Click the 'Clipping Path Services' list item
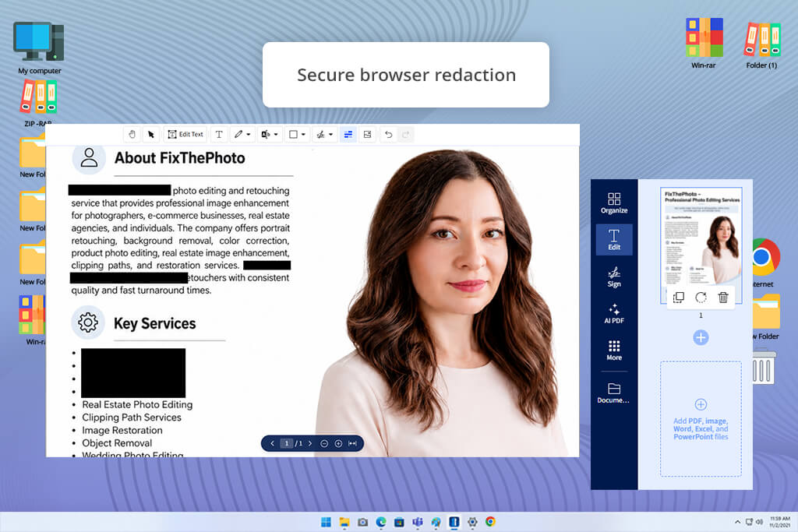This screenshot has height=532, width=798. [x=132, y=417]
